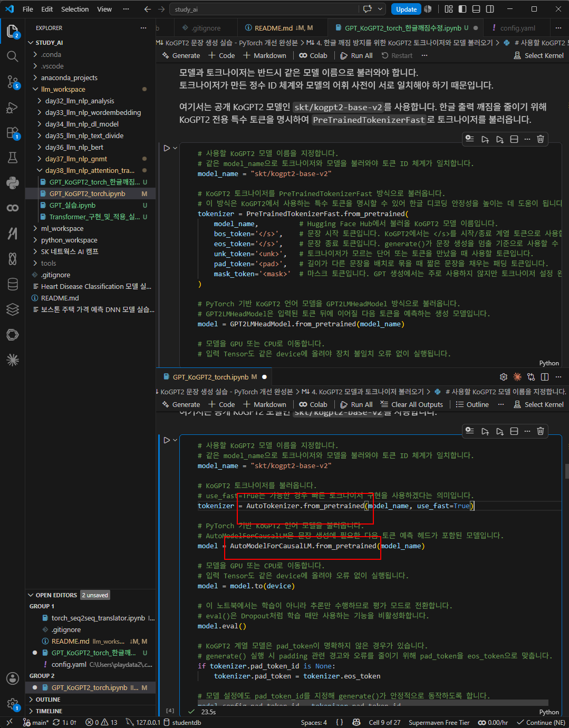Open the Manage gear menu
Screen dimensions: 569x728
click(x=13, y=704)
